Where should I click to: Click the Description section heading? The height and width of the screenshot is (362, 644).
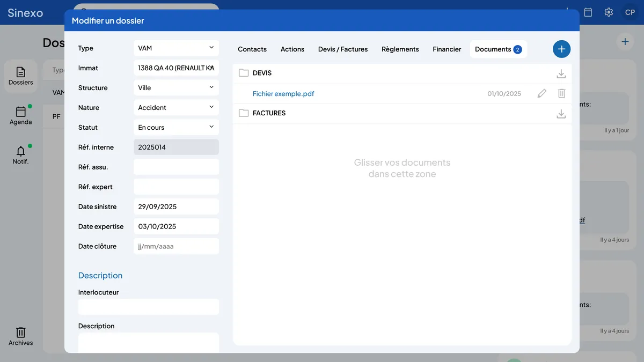coord(100,276)
